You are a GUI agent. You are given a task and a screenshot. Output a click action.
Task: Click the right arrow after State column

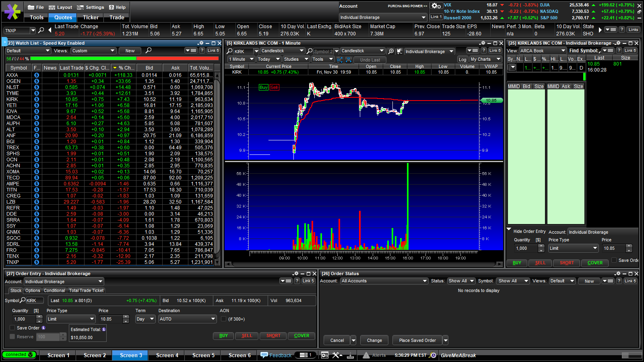click(x=600, y=30)
